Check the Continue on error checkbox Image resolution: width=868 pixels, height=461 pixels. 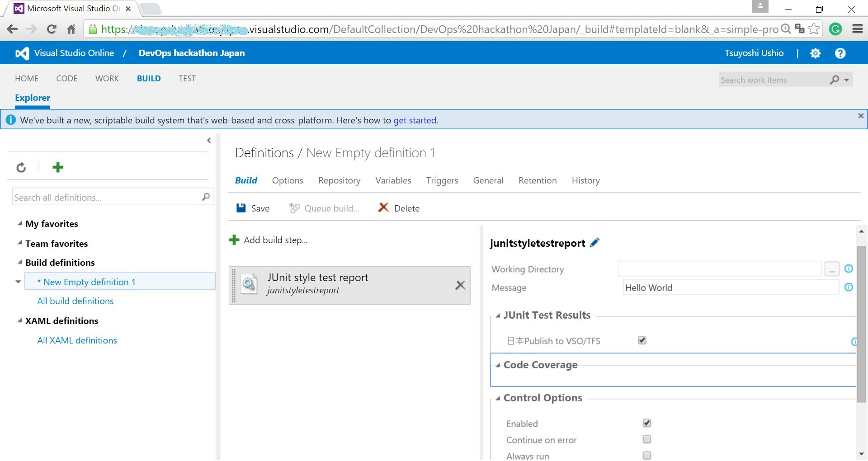tap(647, 439)
